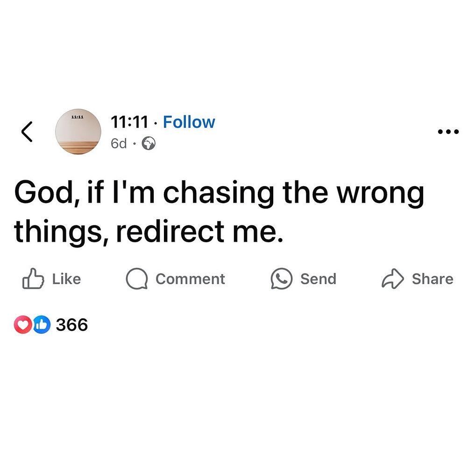Click the Comment speech bubble icon
This screenshot has height=449, width=476.
pyautogui.click(x=137, y=279)
